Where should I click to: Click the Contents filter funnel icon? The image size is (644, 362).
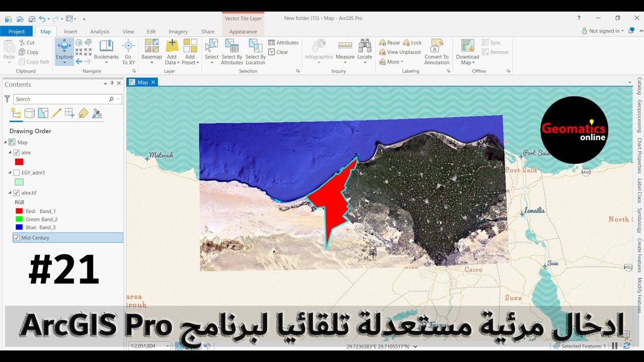coord(7,99)
